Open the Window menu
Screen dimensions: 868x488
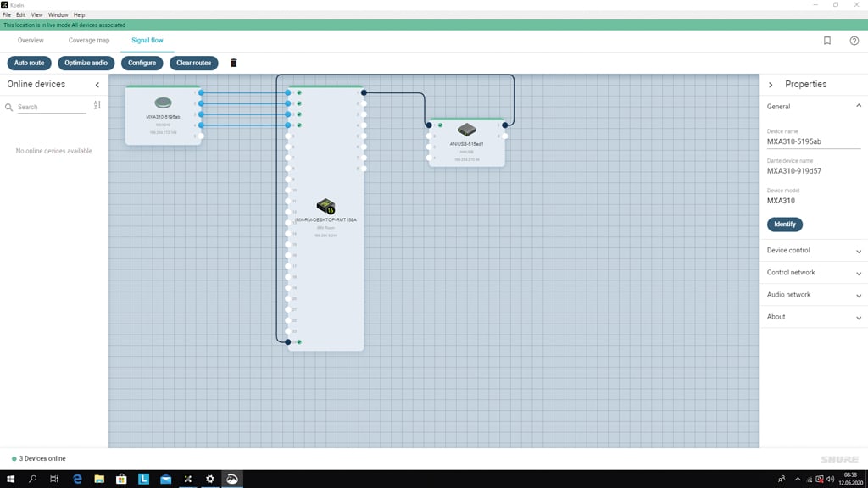[58, 15]
